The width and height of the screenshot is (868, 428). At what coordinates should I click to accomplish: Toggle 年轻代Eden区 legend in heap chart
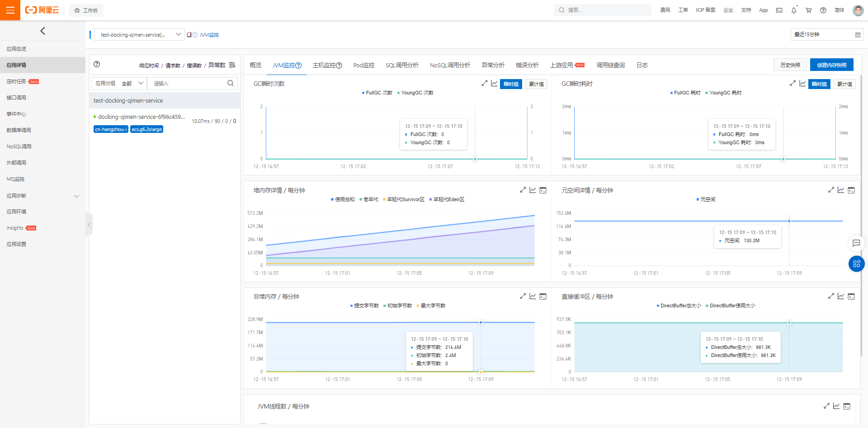click(447, 199)
